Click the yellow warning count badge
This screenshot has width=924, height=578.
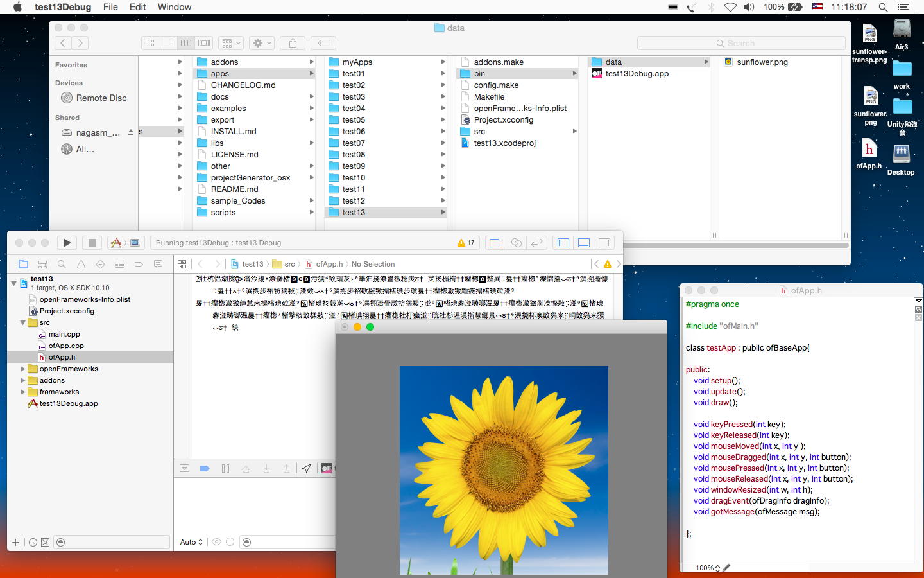pyautogui.click(x=466, y=243)
